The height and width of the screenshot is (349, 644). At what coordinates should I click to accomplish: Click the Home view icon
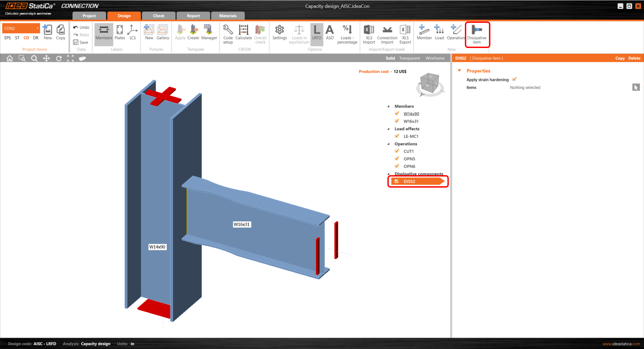coord(10,58)
